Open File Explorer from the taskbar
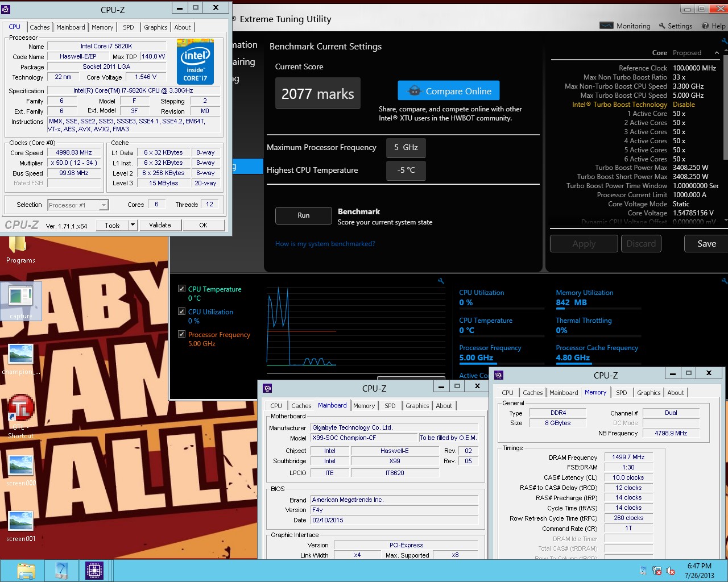 26,571
